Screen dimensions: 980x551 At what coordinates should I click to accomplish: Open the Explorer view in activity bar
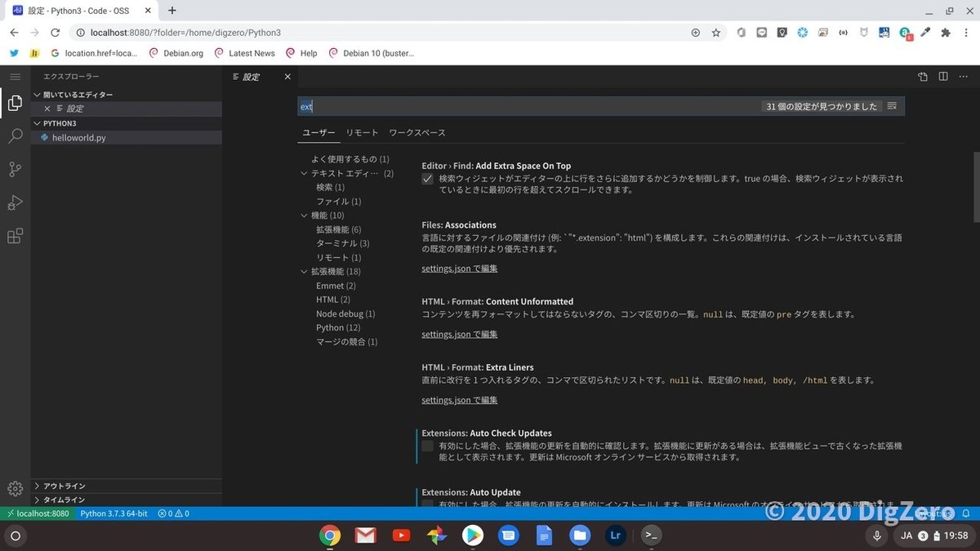tap(15, 103)
